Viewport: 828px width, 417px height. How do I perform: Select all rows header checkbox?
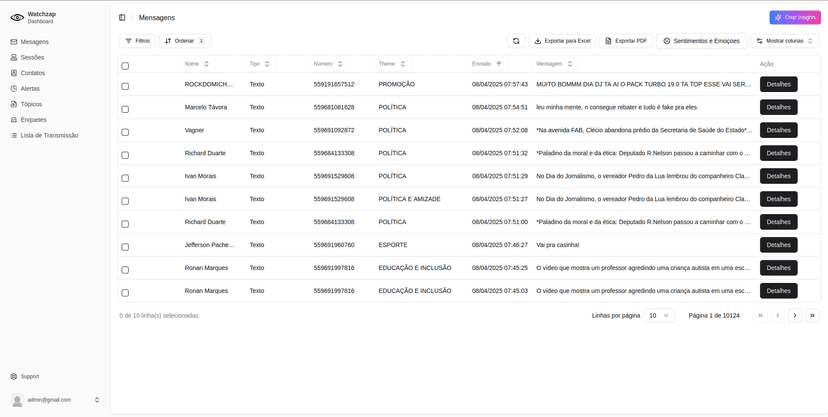[125, 66]
